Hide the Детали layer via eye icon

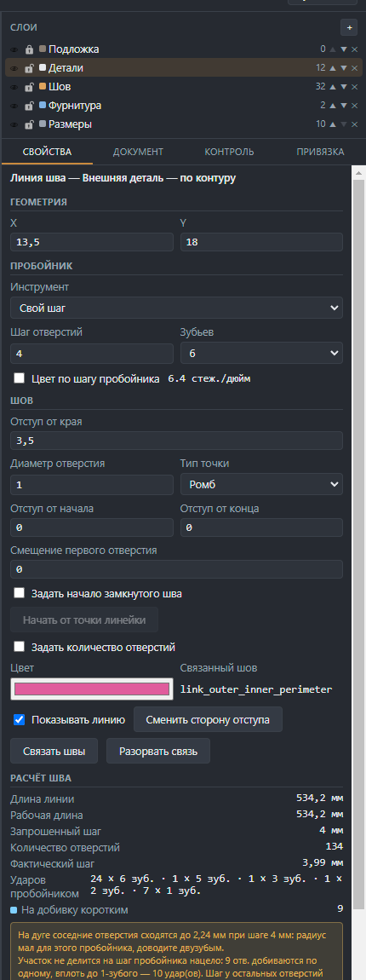(14, 68)
